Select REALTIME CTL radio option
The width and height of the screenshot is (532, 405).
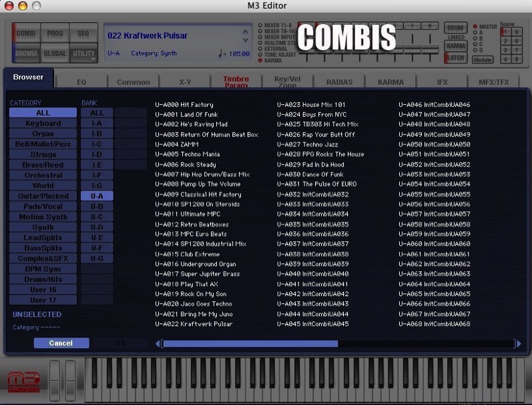pyautogui.click(x=260, y=43)
